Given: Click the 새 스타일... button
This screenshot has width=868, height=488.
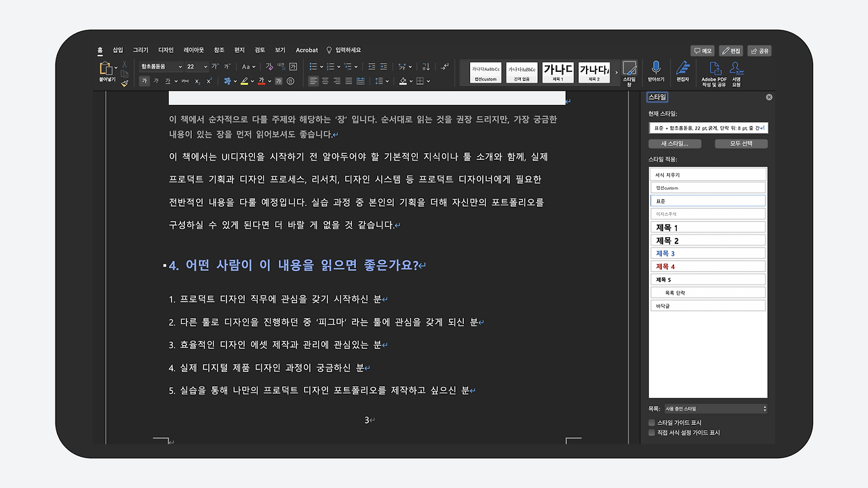Looking at the screenshot, I should click(x=675, y=144).
